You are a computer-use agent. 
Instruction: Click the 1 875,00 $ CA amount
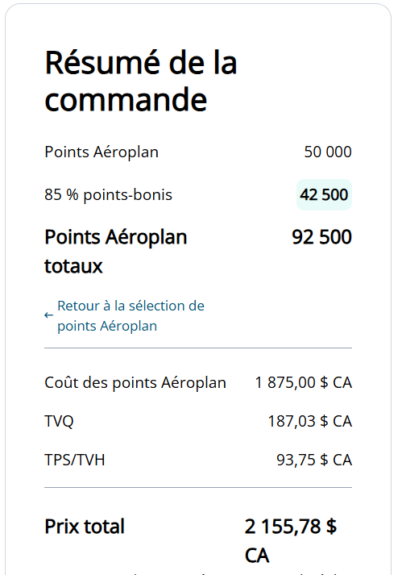tap(303, 383)
